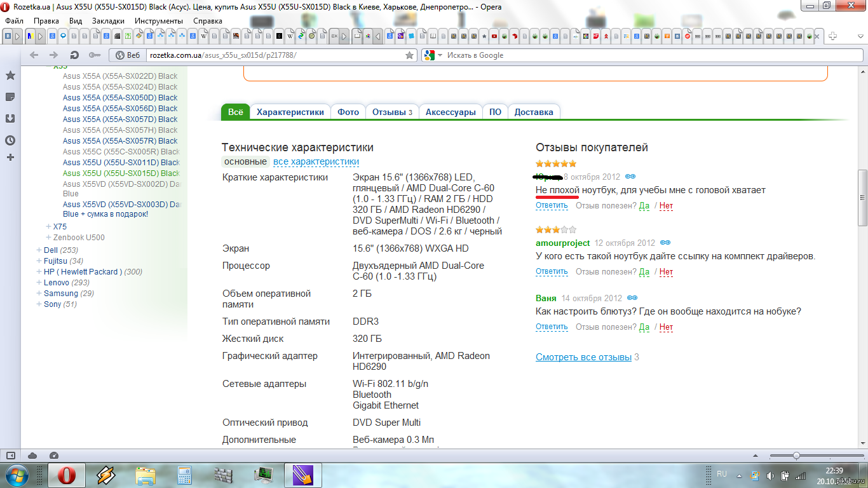Open the Bookmarks star panel in Opera sidebar
Viewport: 868px width, 488px height.
[x=10, y=76]
